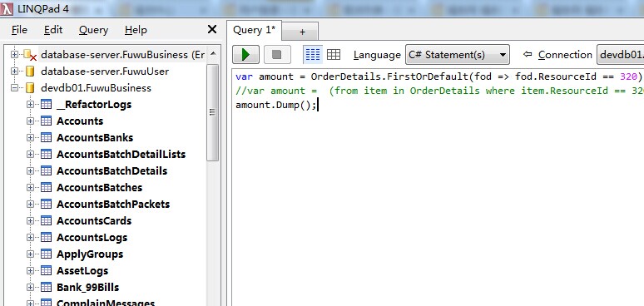
Task: Open the Help menu
Action: [136, 30]
